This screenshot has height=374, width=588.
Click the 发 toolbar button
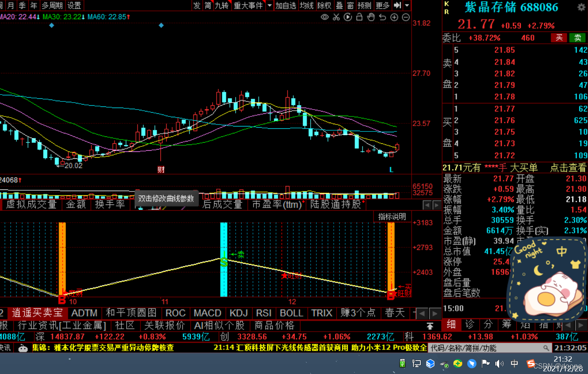[197, 5]
